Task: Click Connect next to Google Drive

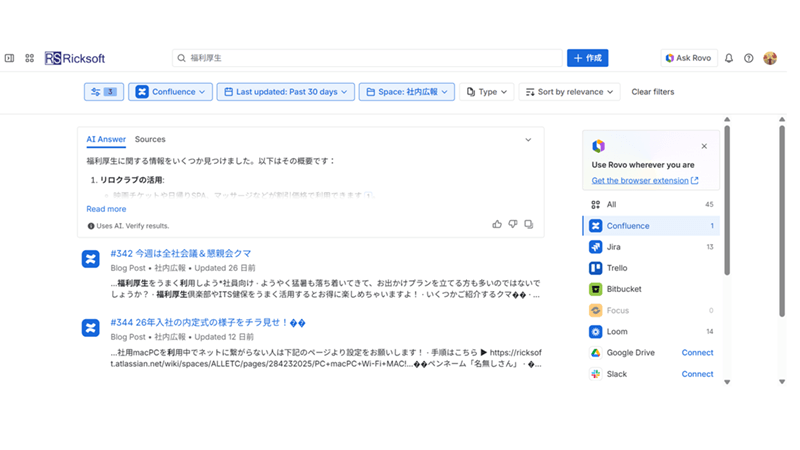Action: pyautogui.click(x=697, y=353)
